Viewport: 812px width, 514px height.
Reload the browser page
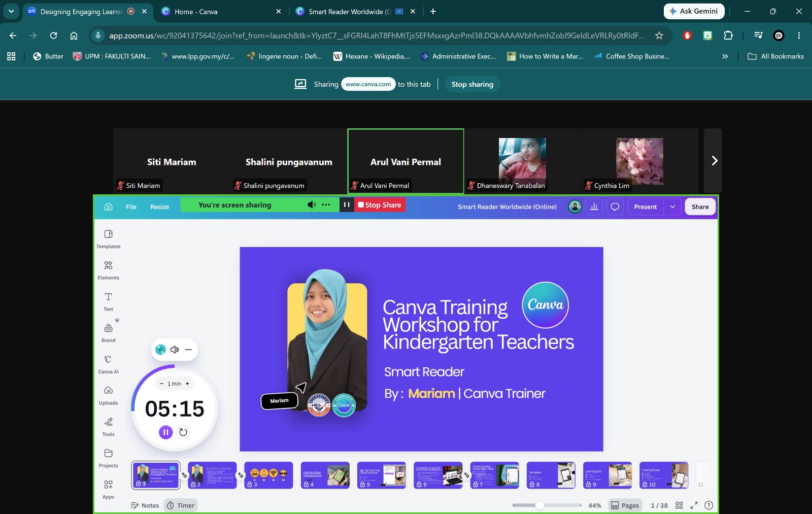point(53,36)
